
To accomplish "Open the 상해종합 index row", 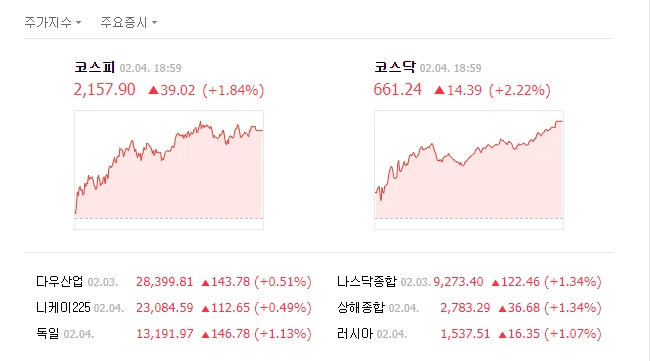I will coord(469,308).
